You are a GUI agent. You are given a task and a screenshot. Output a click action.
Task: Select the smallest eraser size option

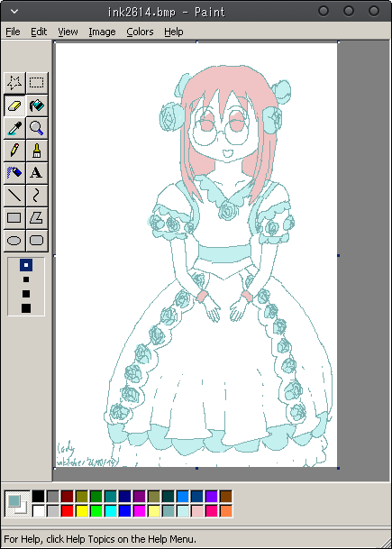pos(26,265)
